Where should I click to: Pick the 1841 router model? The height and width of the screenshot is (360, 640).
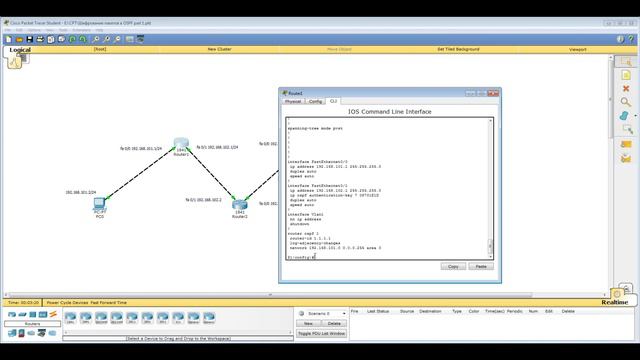[70, 318]
